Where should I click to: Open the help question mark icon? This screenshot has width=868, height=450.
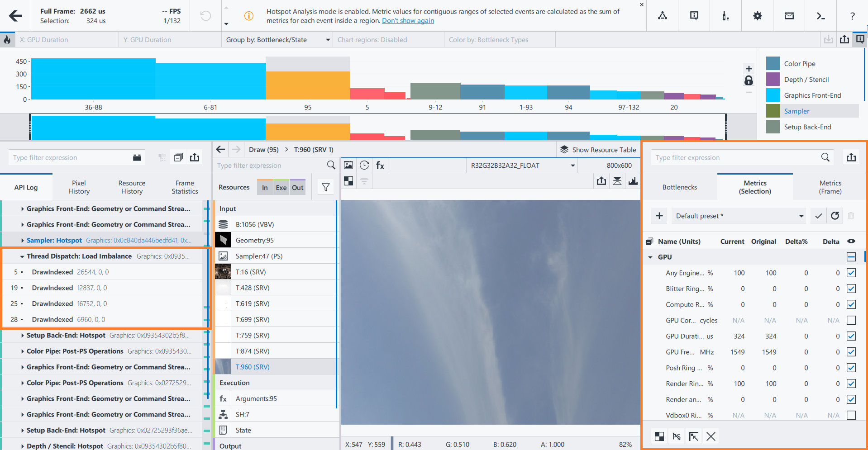(852, 16)
